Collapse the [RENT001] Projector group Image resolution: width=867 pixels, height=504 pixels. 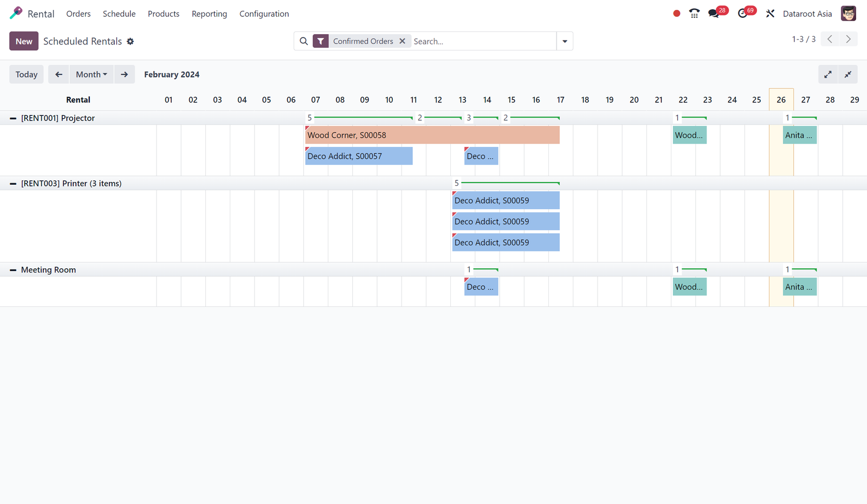13,118
